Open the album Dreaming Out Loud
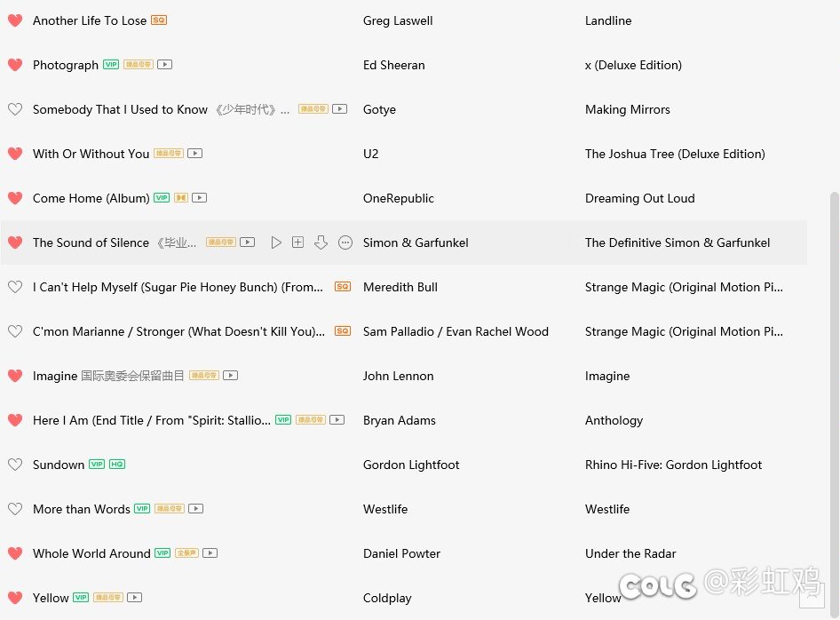The image size is (840, 620). coord(639,198)
